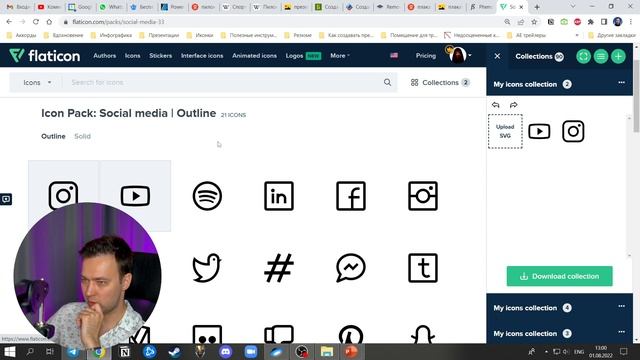The width and height of the screenshot is (640, 360).
Task: Open a new browser tab
Action: click(x=537, y=7)
